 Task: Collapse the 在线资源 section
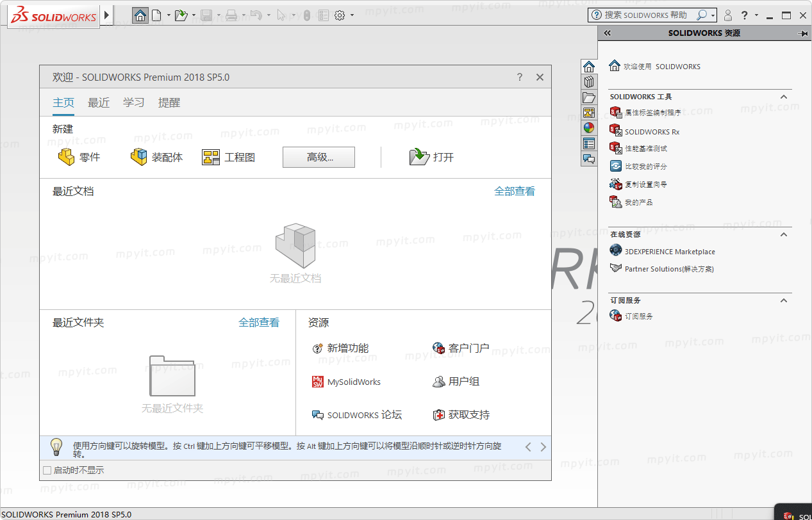783,234
